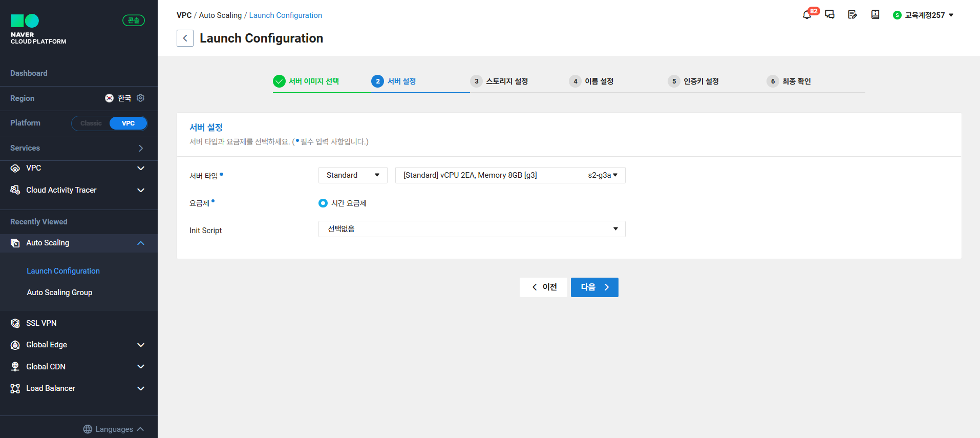
Task: Select step 6 최종 확인
Action: click(796, 81)
